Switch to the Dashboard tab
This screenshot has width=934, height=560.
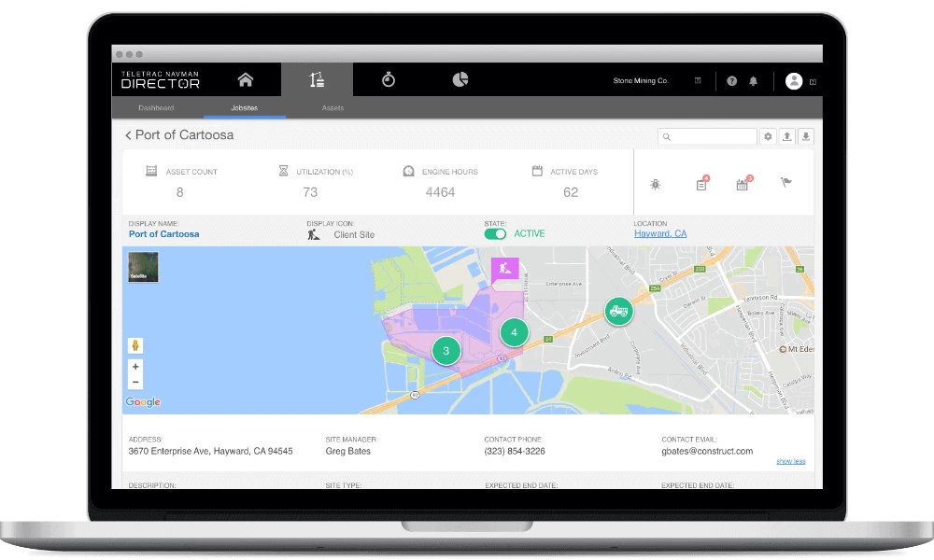(156, 108)
